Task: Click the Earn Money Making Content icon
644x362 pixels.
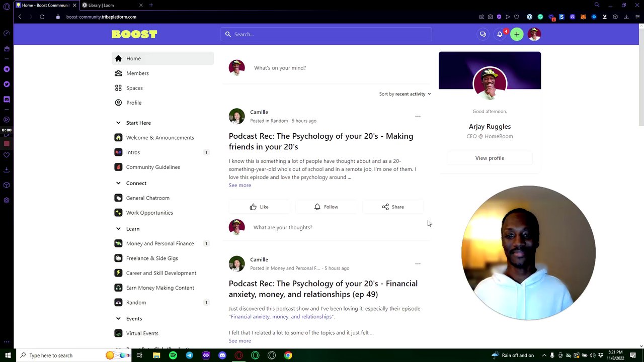Action: click(x=118, y=288)
